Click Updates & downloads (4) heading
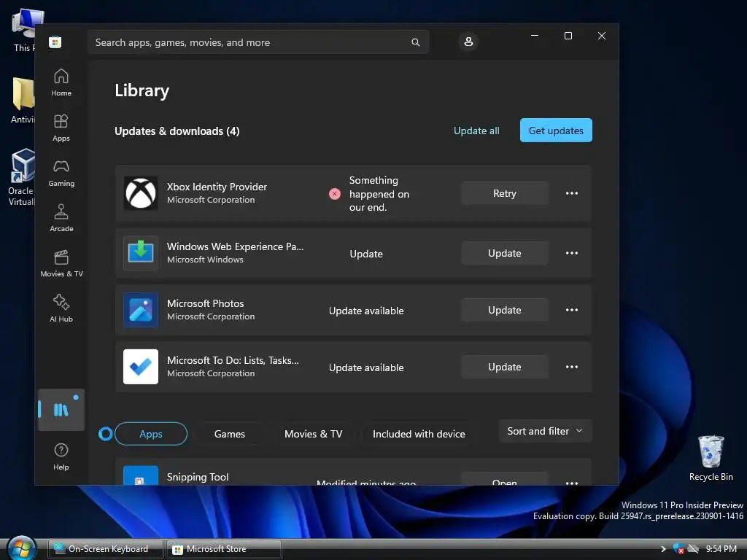This screenshot has width=747, height=560. pos(177,131)
